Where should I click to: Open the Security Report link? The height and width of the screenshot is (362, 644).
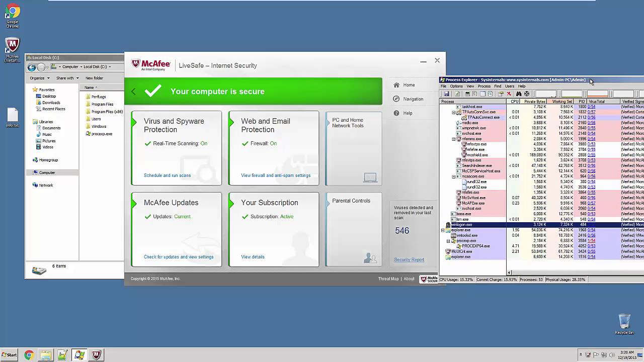pyautogui.click(x=409, y=259)
